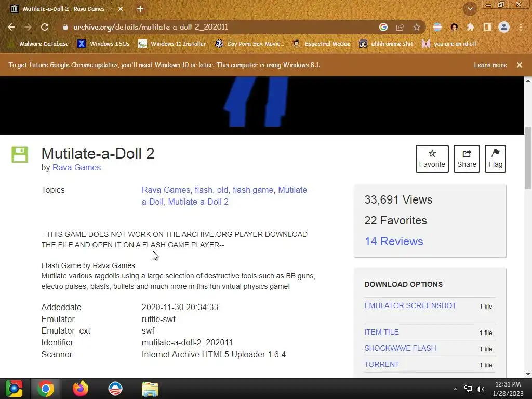Click the page vertical scrollbar thumb

(x=528, y=158)
